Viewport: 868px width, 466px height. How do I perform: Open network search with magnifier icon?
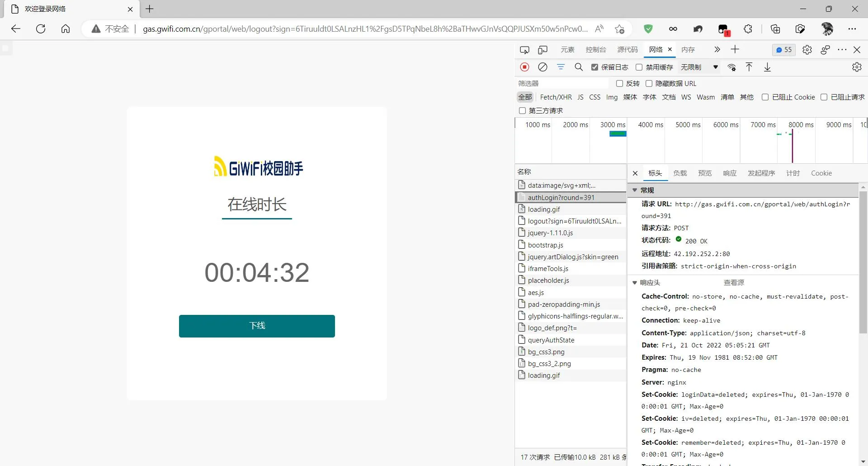pyautogui.click(x=578, y=67)
